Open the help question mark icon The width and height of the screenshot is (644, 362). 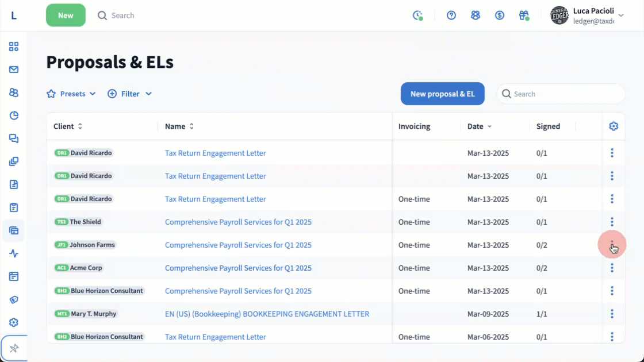pos(451,16)
